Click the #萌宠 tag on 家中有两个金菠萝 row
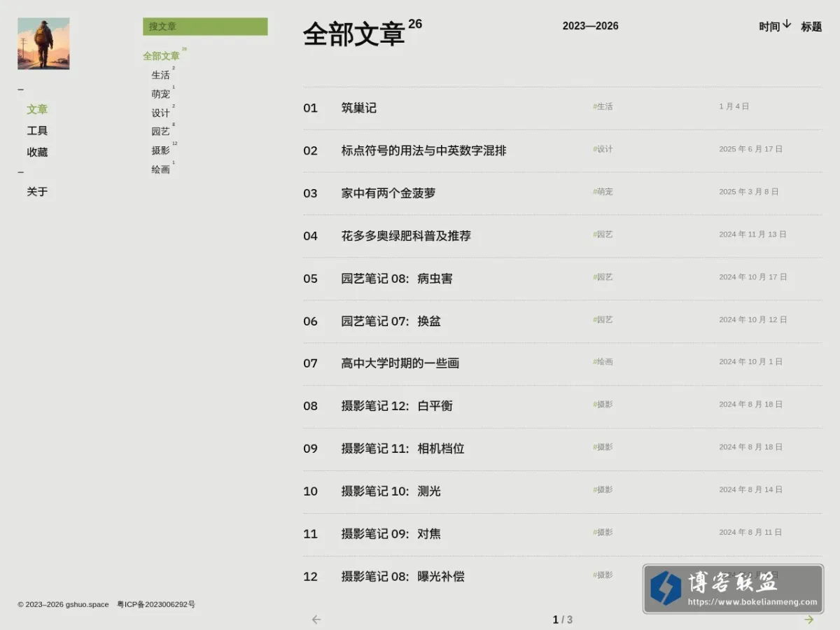Screen dimensions: 840x630 [603, 192]
